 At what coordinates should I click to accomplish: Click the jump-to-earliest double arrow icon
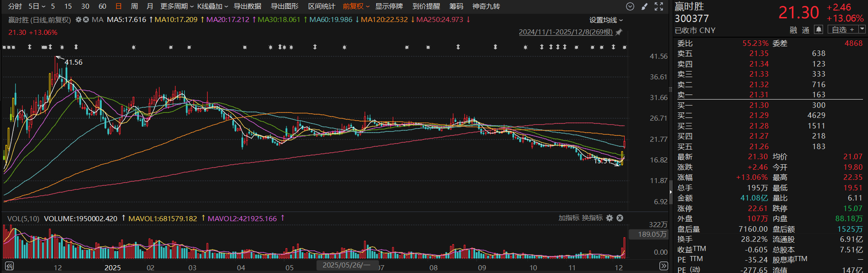[9, 266]
